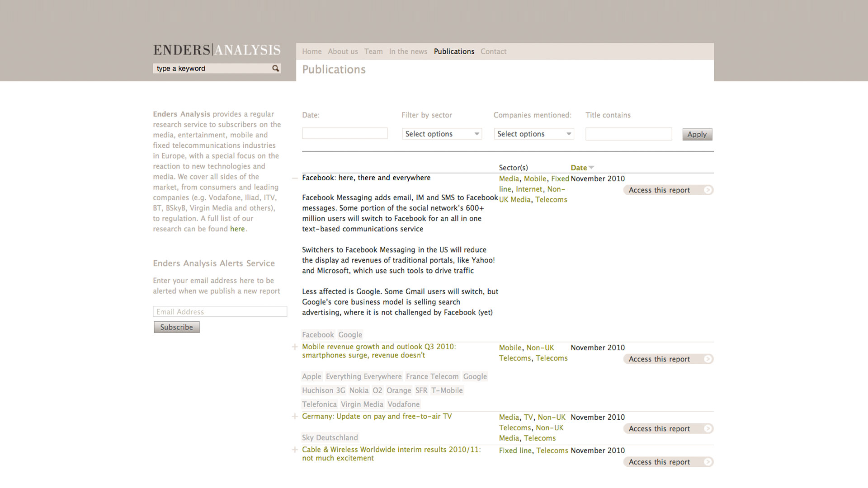Viewport: 868px width, 488px height.
Task: Open Mobile revenue growth Q3 2010 title
Action: [379, 351]
